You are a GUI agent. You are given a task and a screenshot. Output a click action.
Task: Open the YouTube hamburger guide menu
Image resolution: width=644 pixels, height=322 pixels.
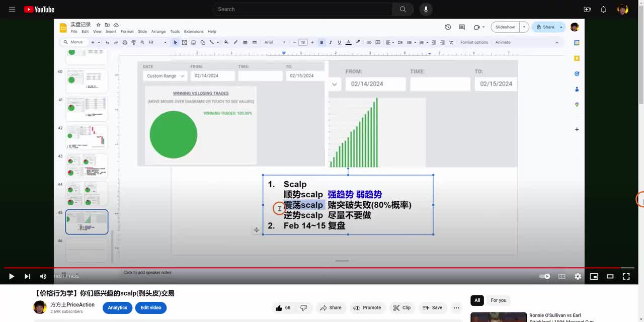[x=12, y=9]
